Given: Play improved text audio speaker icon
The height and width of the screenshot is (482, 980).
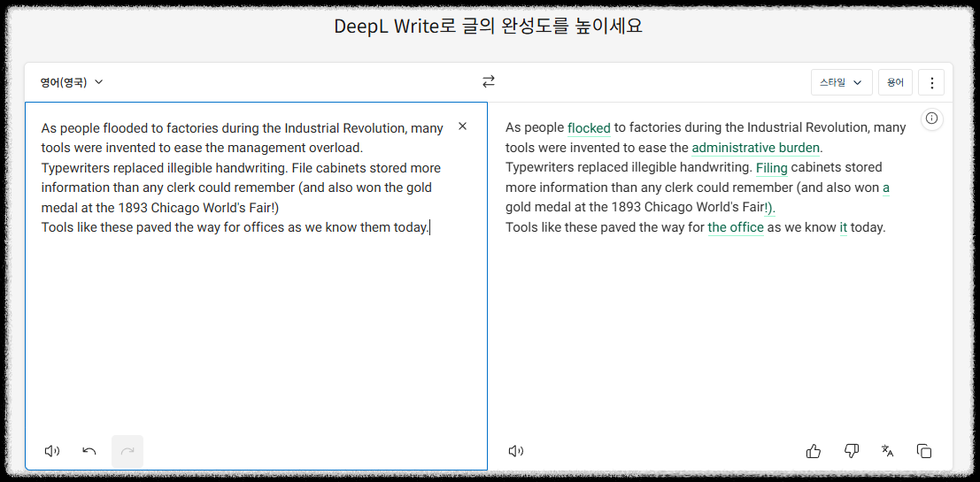Looking at the screenshot, I should tap(515, 451).
